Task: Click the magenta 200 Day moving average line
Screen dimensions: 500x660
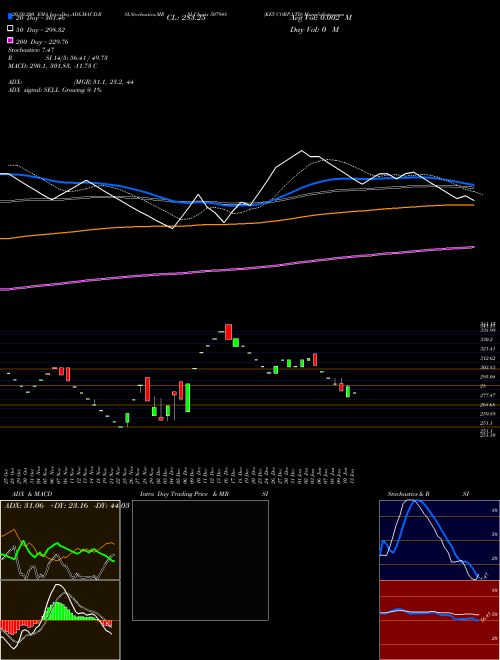Action: click(x=237, y=269)
